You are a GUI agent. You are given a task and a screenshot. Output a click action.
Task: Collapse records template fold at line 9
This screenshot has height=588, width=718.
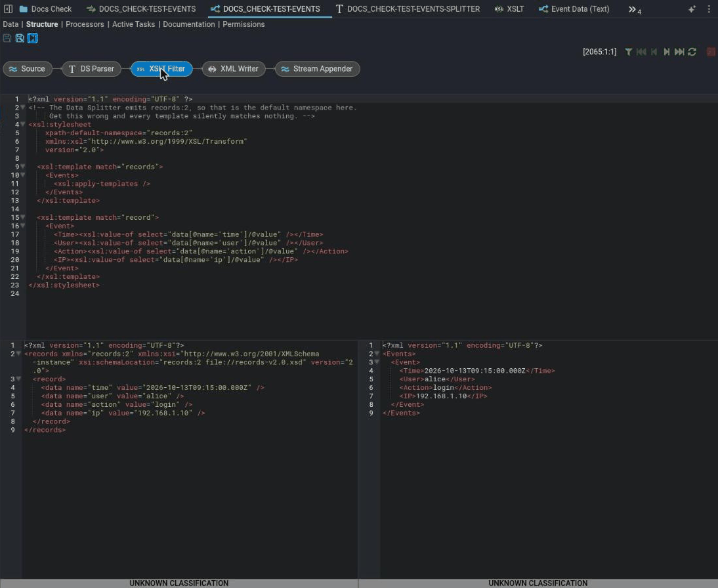point(22,167)
